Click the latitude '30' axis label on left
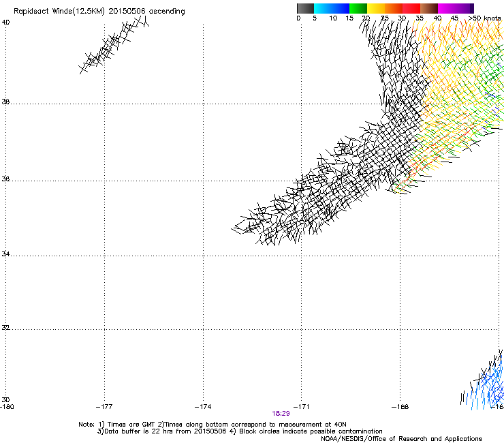This screenshot has width=504, height=443. click(x=5, y=399)
